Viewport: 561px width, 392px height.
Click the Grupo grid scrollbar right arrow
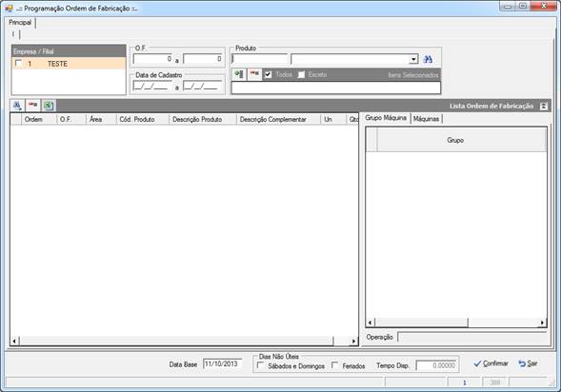(542, 323)
